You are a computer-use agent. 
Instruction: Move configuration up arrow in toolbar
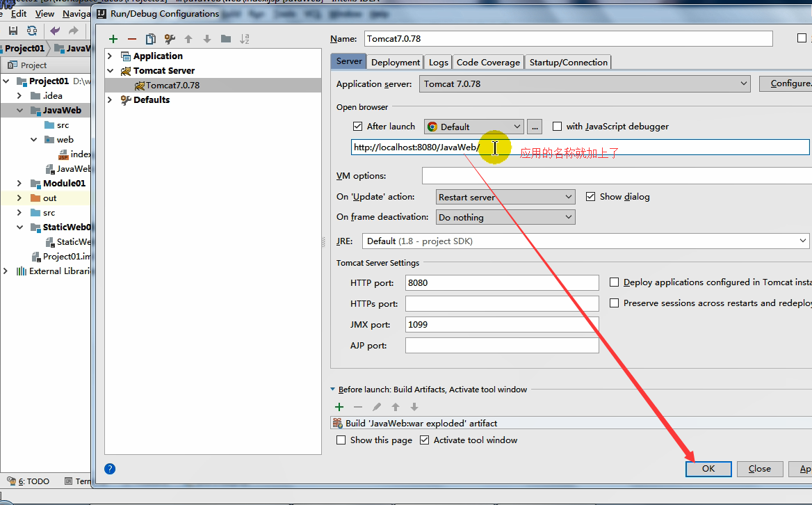click(188, 39)
